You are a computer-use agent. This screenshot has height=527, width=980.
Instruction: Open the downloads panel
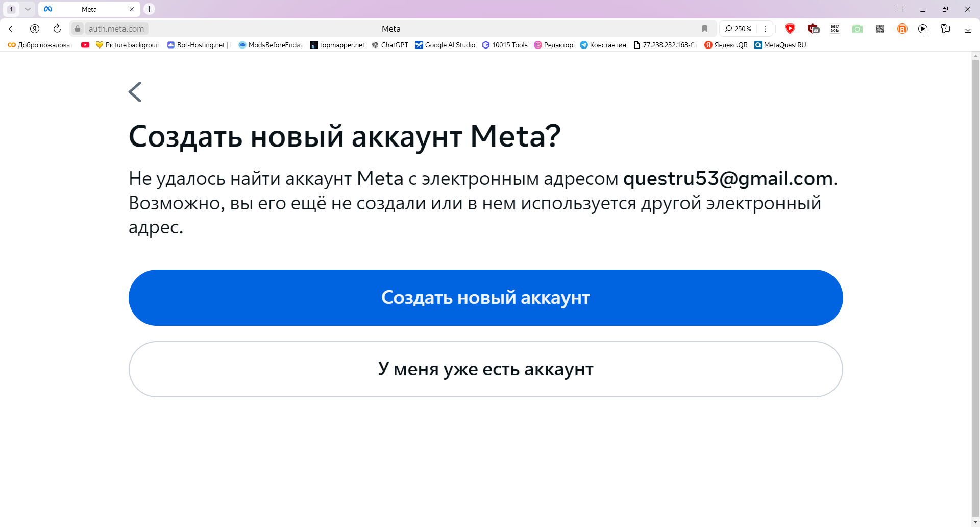tap(968, 29)
